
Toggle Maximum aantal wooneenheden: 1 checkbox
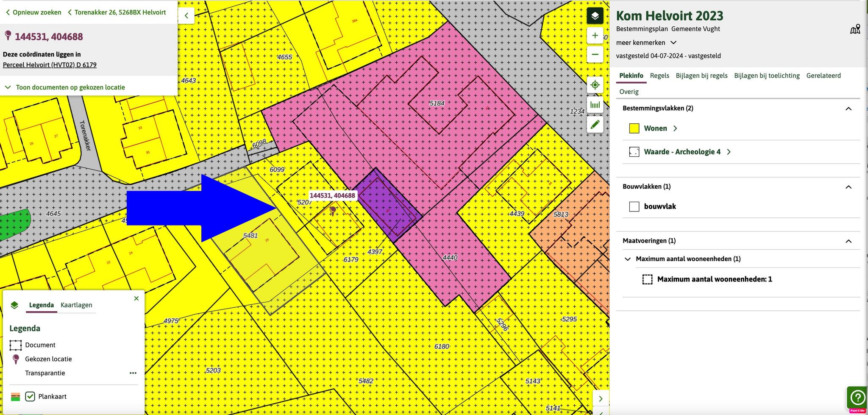point(647,279)
